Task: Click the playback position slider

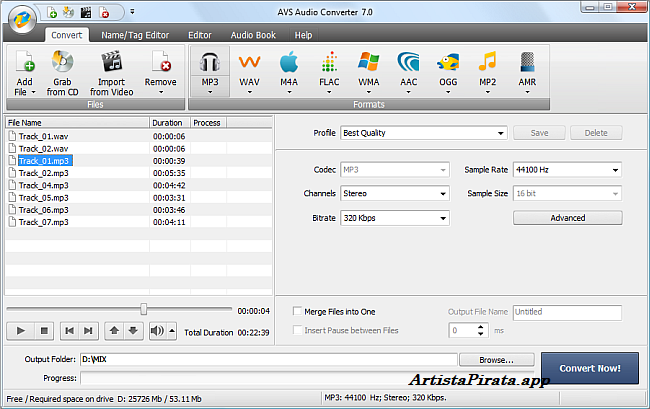Action: click(x=144, y=310)
